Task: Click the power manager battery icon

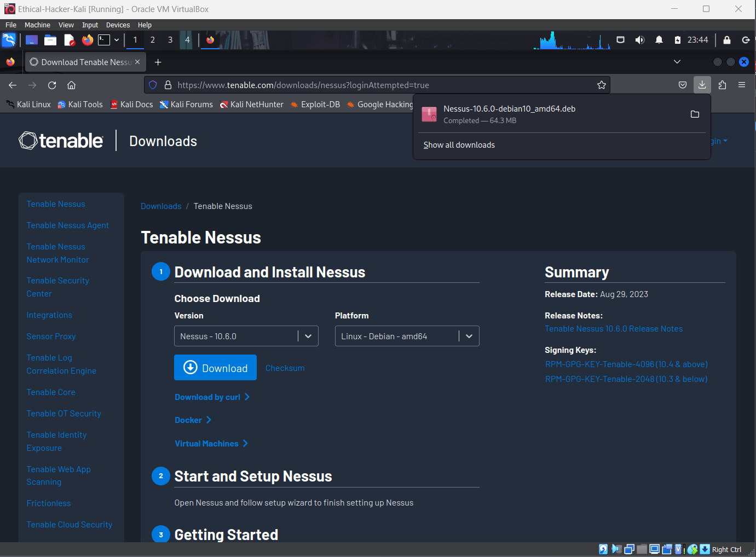Action: point(678,40)
